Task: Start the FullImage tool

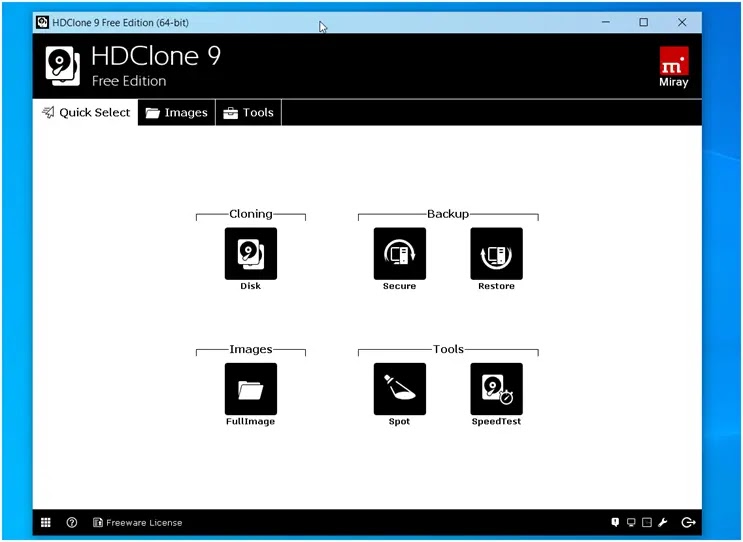Action: (251, 389)
